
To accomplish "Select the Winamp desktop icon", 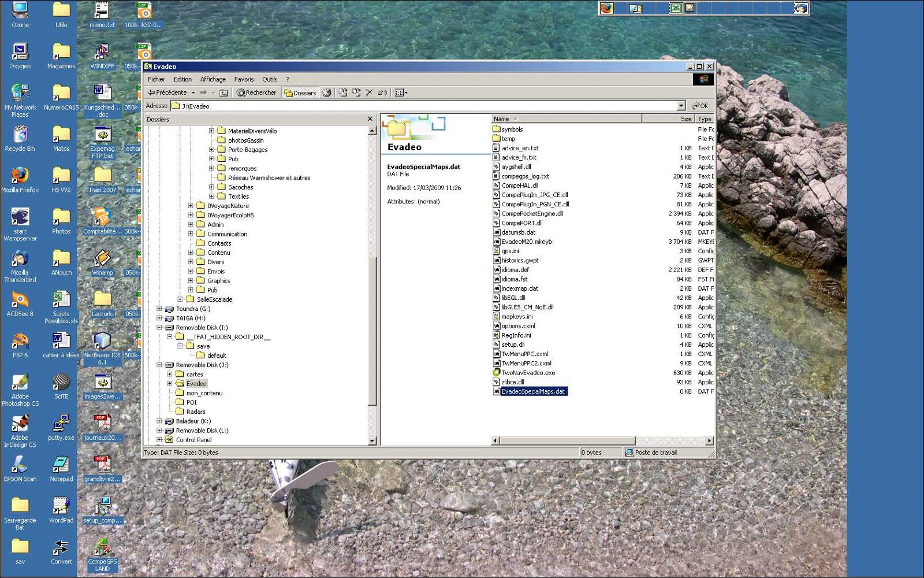I will [x=102, y=262].
